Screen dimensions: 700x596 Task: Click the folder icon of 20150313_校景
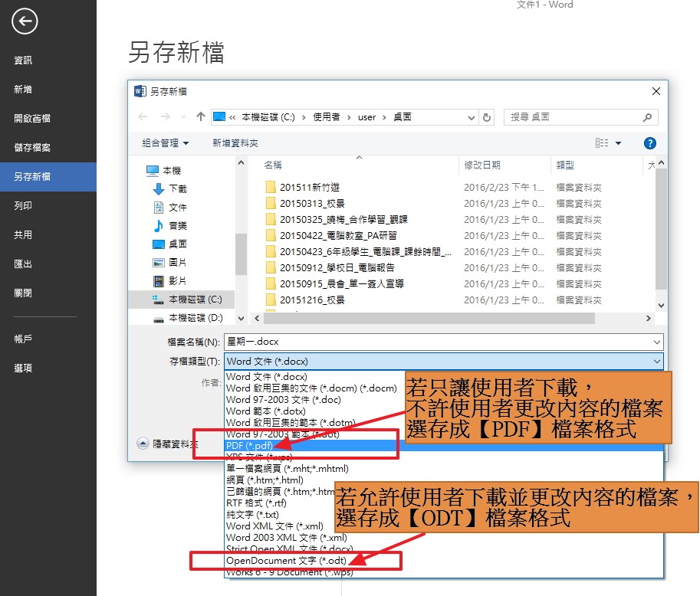click(x=270, y=203)
